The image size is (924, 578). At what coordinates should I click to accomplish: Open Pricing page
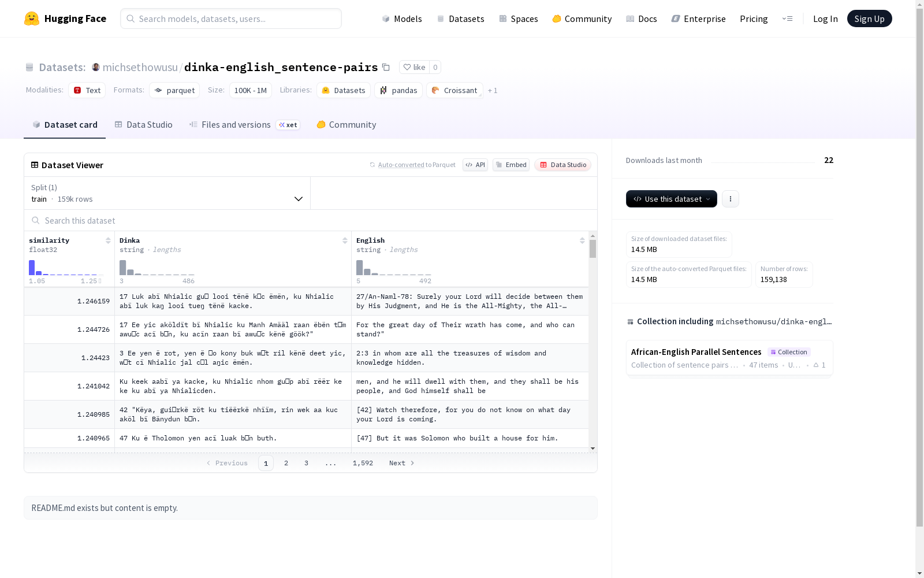(x=754, y=18)
